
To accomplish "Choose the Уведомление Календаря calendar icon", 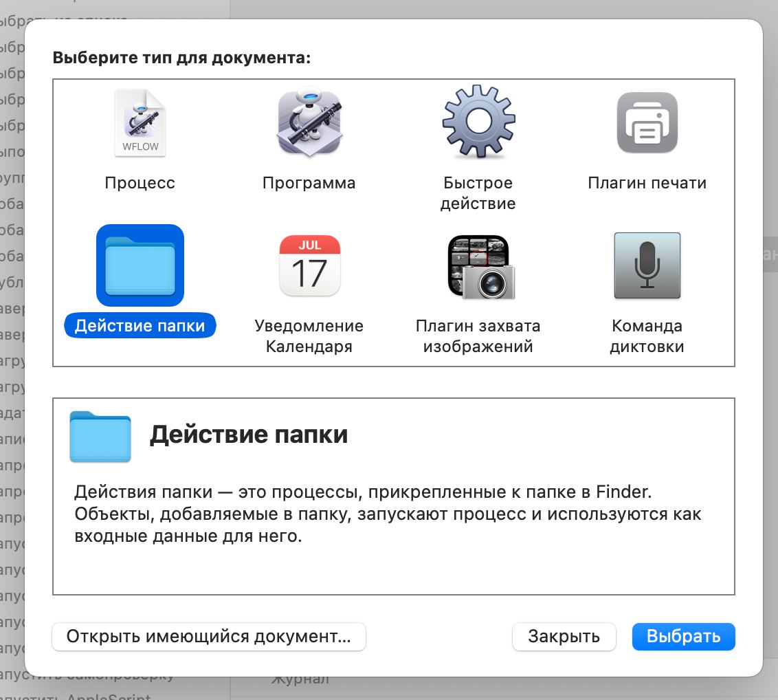I will 309,265.
